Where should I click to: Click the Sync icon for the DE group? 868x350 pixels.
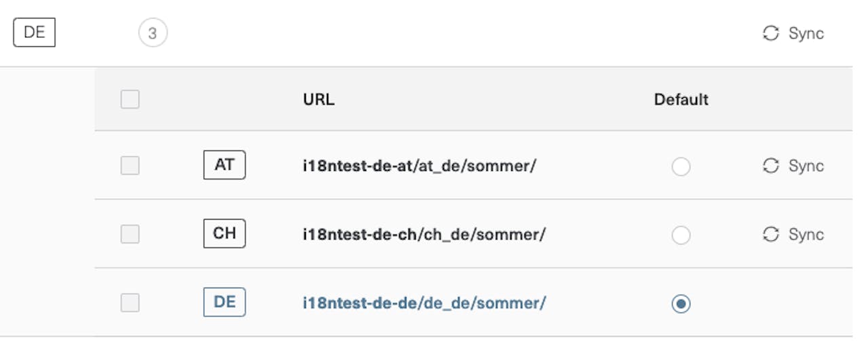pos(771,33)
